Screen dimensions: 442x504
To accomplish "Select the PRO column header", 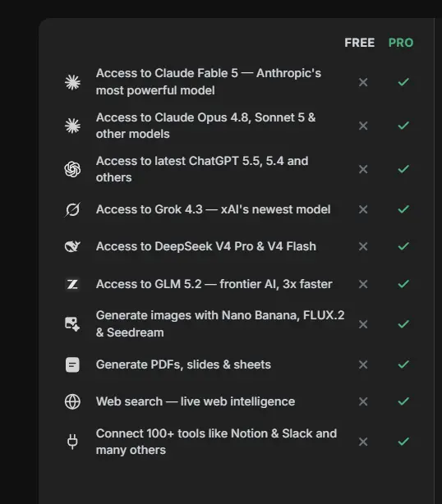I will click(x=401, y=43).
